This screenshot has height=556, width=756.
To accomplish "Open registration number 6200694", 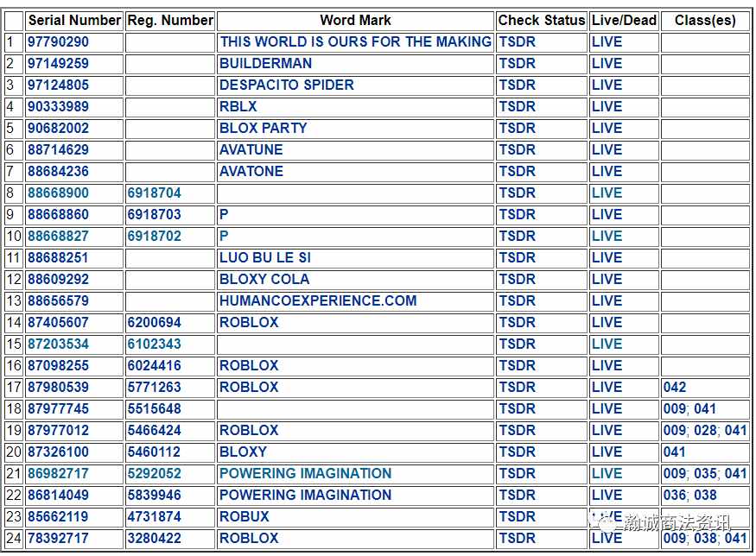I will pyautogui.click(x=155, y=322).
